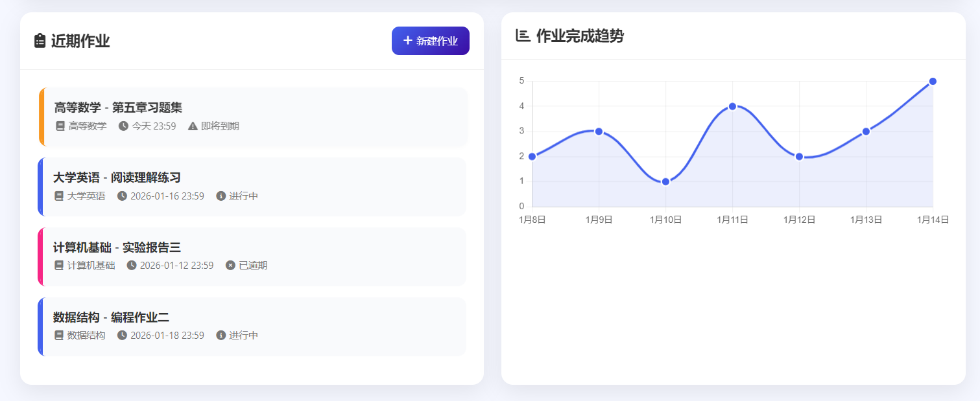The image size is (980, 401).
Task: Select the 大学英语 - 阅读理解练习 assignment card
Action: click(253, 187)
